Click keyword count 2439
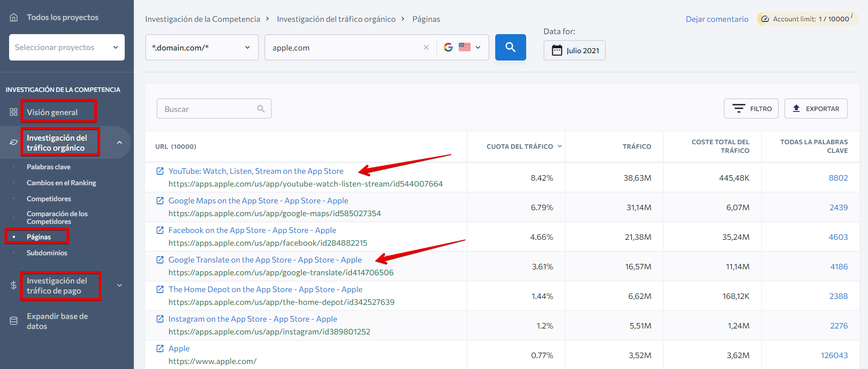The height and width of the screenshot is (369, 868). (838, 207)
